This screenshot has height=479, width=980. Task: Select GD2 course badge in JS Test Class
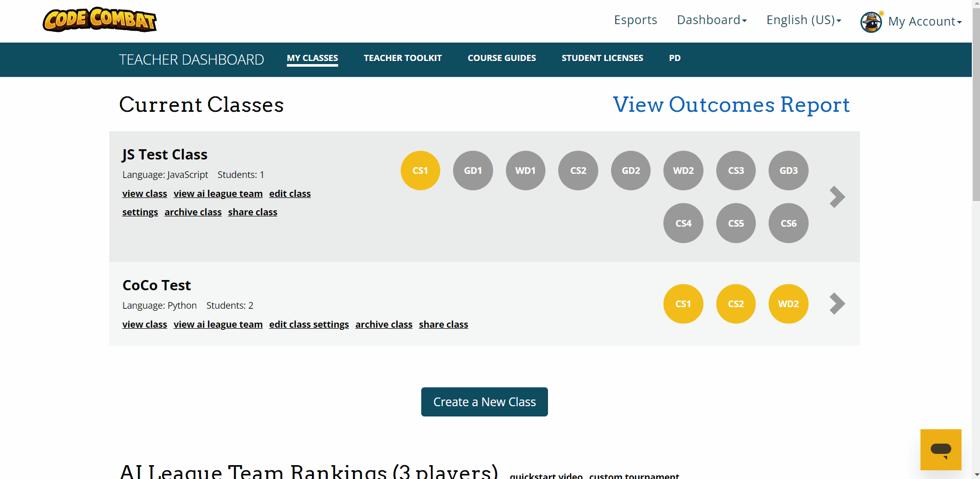tap(631, 171)
